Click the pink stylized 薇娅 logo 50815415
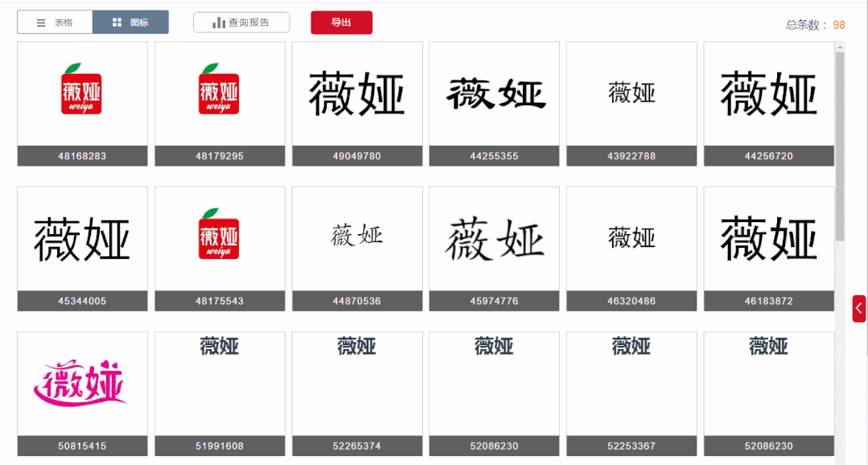The image size is (868, 465). pyautogui.click(x=81, y=385)
